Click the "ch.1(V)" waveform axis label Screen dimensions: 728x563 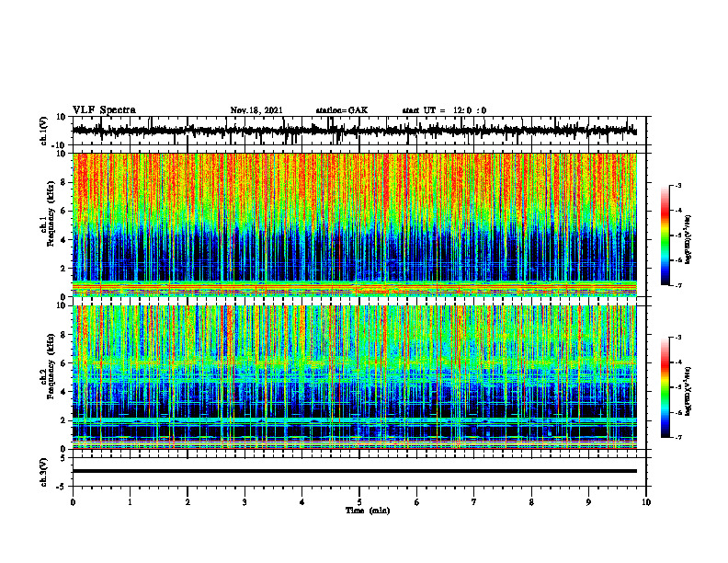(x=44, y=131)
